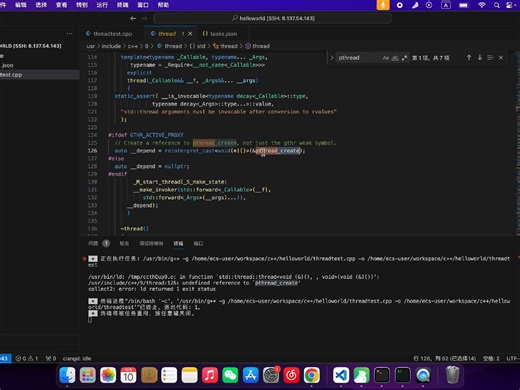Expand the replace toggle chevron in find widget
The width and height of the screenshot is (520, 390).
[332, 58]
